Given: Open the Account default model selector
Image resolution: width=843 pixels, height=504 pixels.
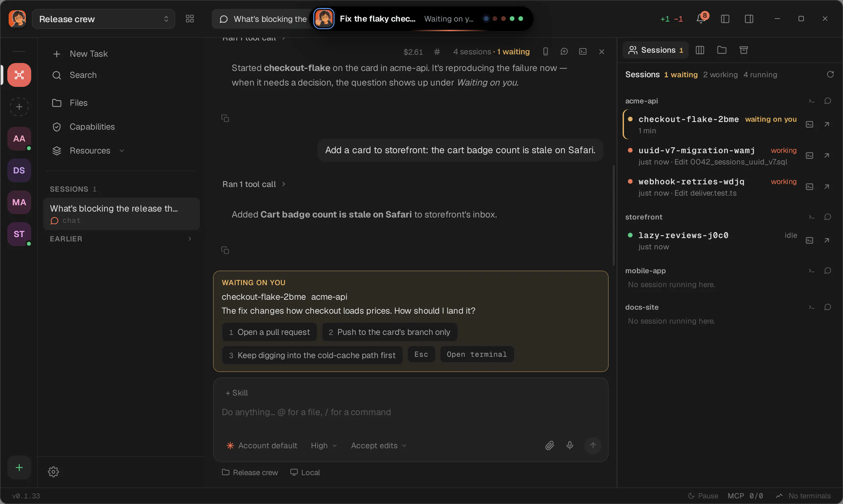Looking at the screenshot, I should [x=262, y=445].
